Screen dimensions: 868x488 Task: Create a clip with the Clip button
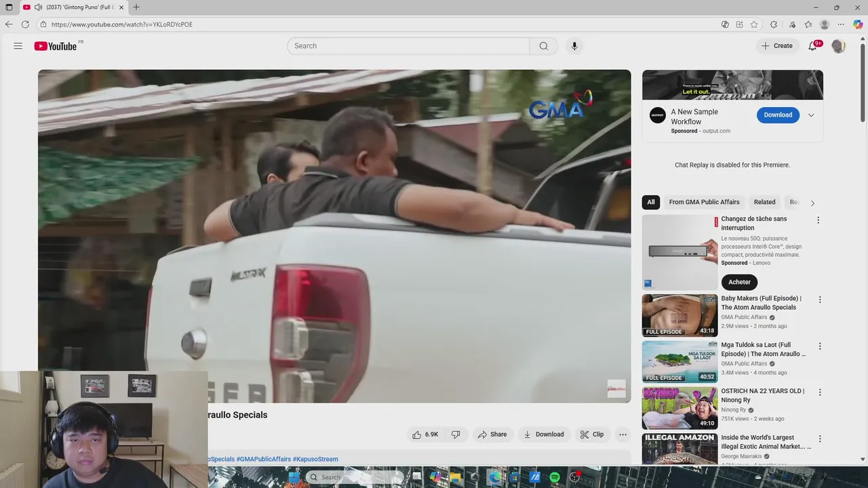pos(592,434)
